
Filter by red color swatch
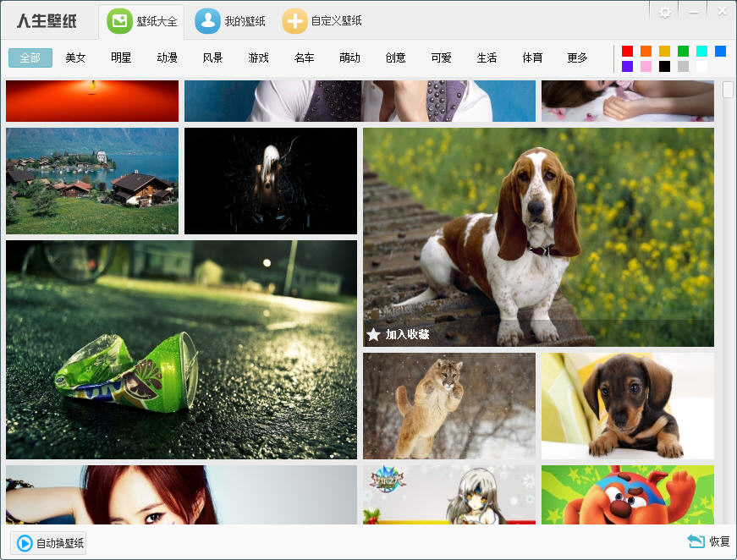pos(627,51)
